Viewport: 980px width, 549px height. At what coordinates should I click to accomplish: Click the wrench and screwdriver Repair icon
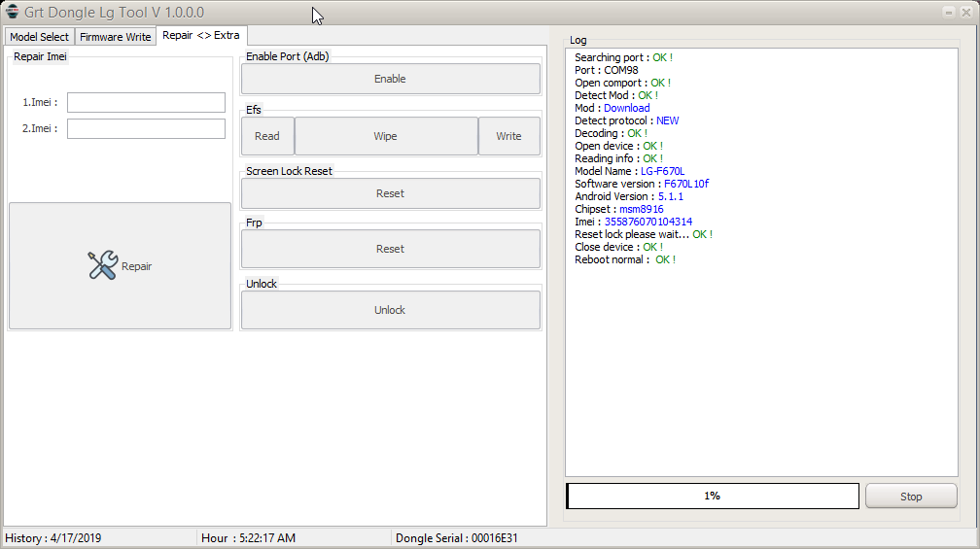point(102,265)
